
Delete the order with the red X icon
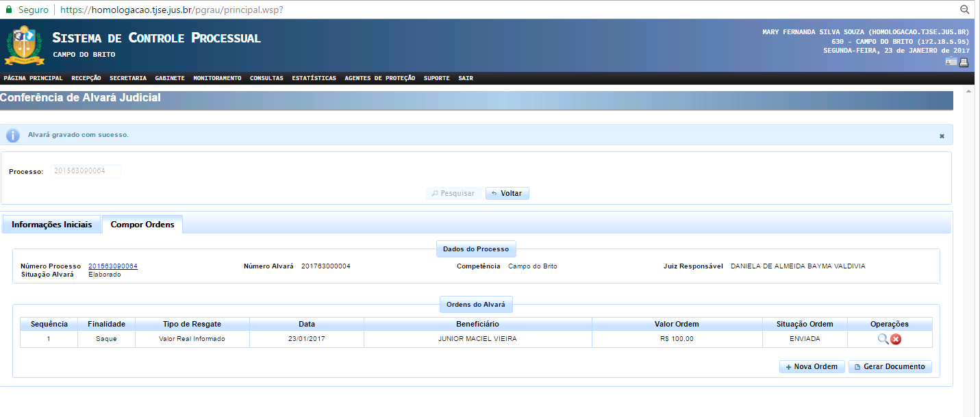click(x=896, y=339)
